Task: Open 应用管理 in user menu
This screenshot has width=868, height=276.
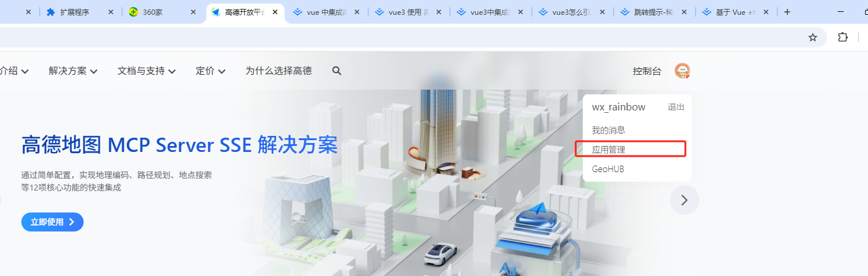Action: tap(608, 150)
